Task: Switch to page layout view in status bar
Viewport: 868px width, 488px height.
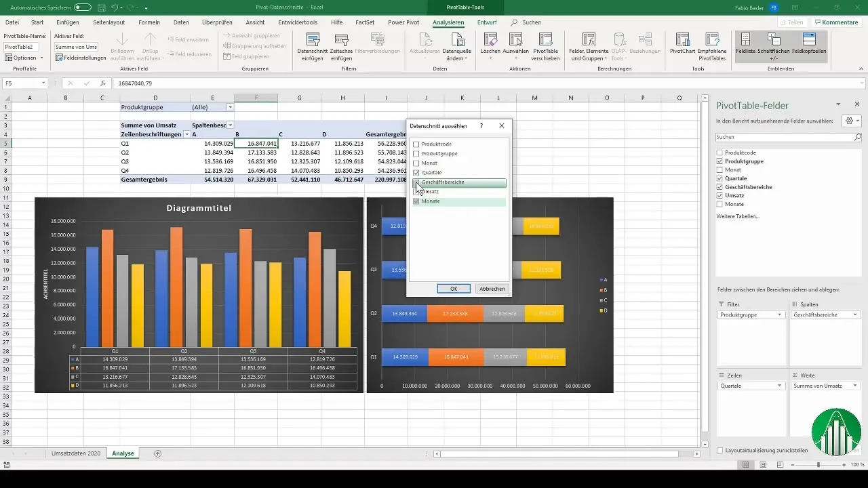Action: click(x=764, y=465)
